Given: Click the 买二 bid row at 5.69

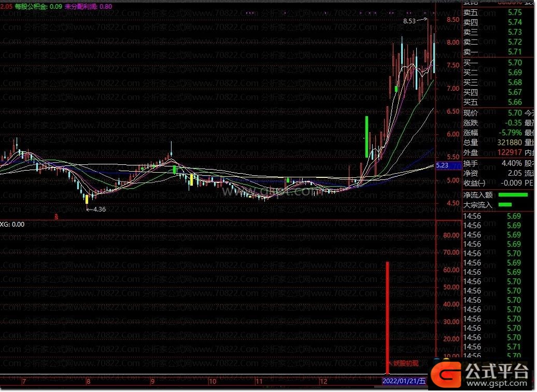Looking at the screenshot, I should pyautogui.click(x=493, y=73).
